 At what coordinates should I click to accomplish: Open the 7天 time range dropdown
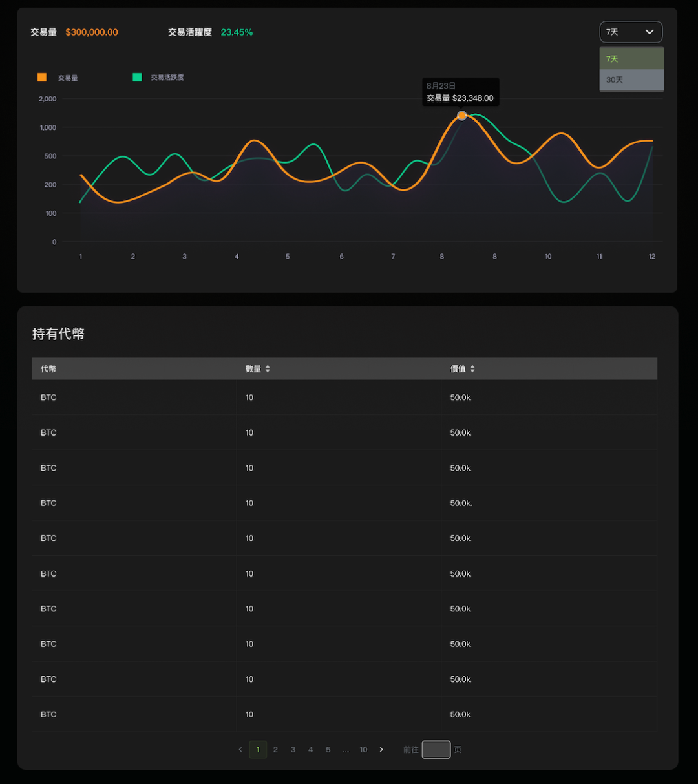[x=630, y=32]
